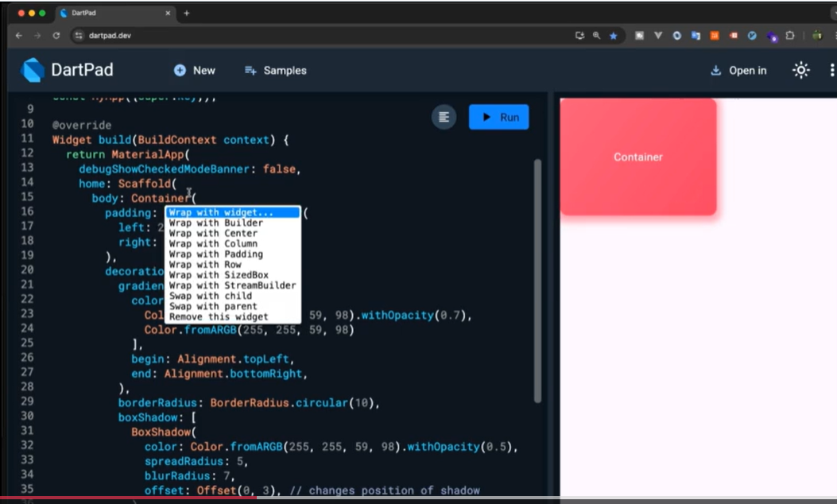Open a new browser tab

click(x=186, y=13)
